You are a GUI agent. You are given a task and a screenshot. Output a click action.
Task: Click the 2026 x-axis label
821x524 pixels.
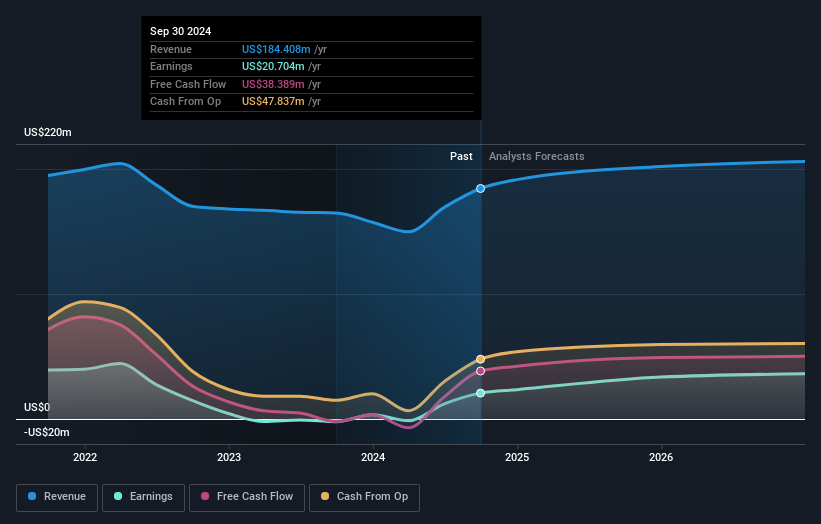tap(661, 457)
